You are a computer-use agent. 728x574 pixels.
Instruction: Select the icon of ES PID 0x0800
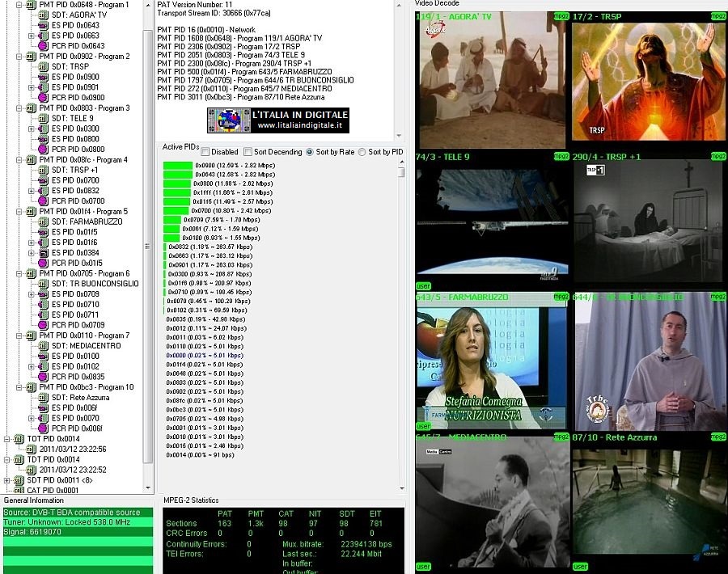coord(43,139)
